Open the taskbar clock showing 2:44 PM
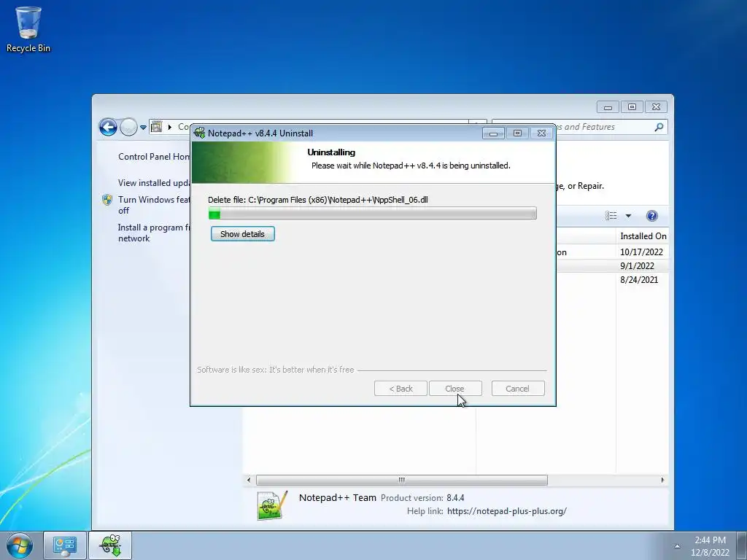The height and width of the screenshot is (560, 747). click(x=710, y=546)
